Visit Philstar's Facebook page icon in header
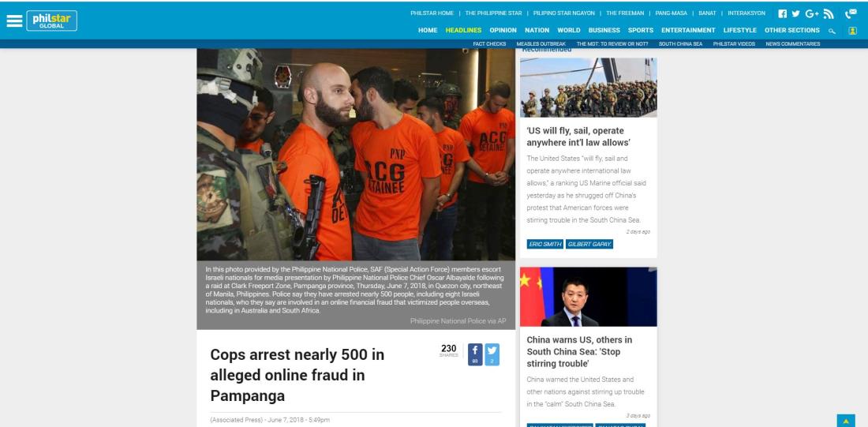Screen dimensions: 868x427 pos(782,14)
